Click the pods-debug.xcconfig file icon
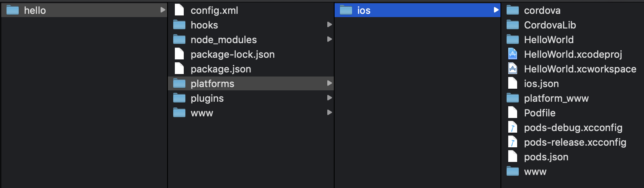The image size is (644, 188). [x=513, y=127]
